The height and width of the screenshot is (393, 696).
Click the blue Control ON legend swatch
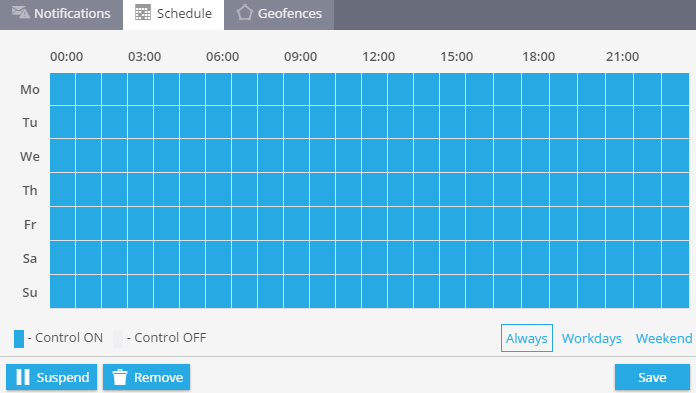click(x=19, y=339)
